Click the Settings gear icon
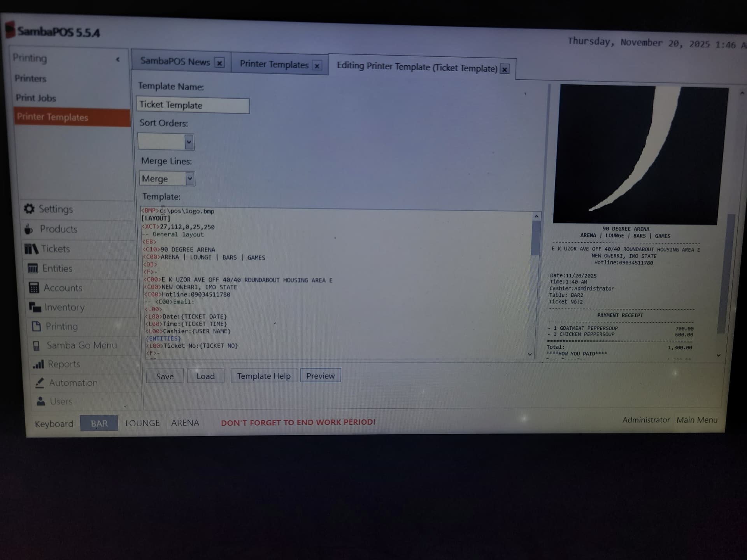This screenshot has height=560, width=747. pos(29,209)
